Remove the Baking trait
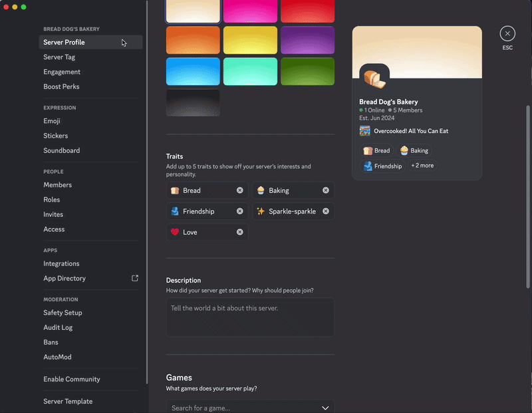The height and width of the screenshot is (413, 532). click(326, 190)
